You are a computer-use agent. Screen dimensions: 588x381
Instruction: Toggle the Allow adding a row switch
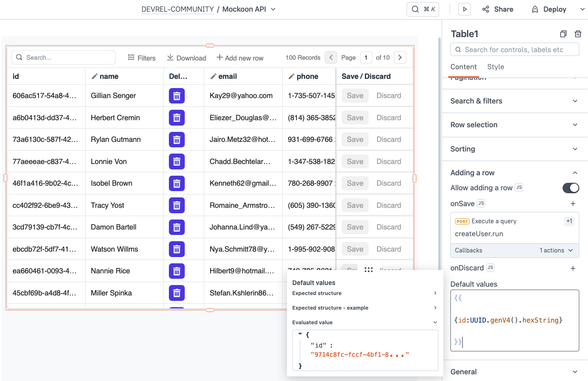(571, 188)
